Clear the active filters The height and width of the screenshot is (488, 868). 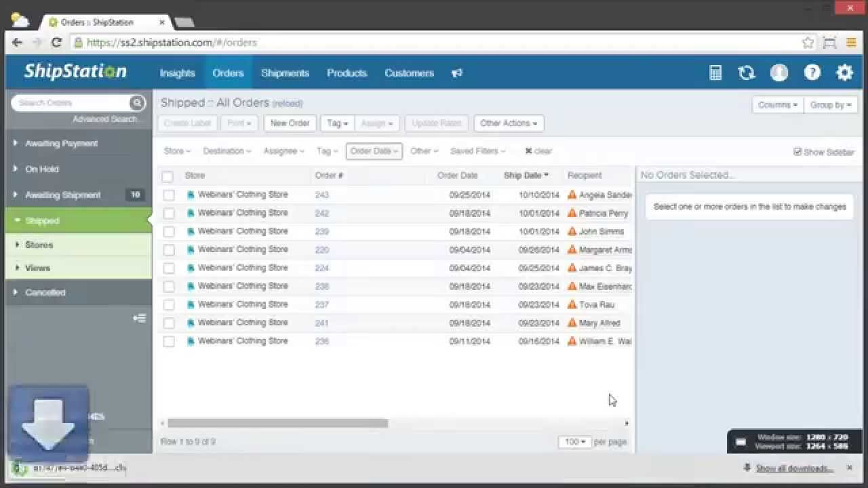538,151
